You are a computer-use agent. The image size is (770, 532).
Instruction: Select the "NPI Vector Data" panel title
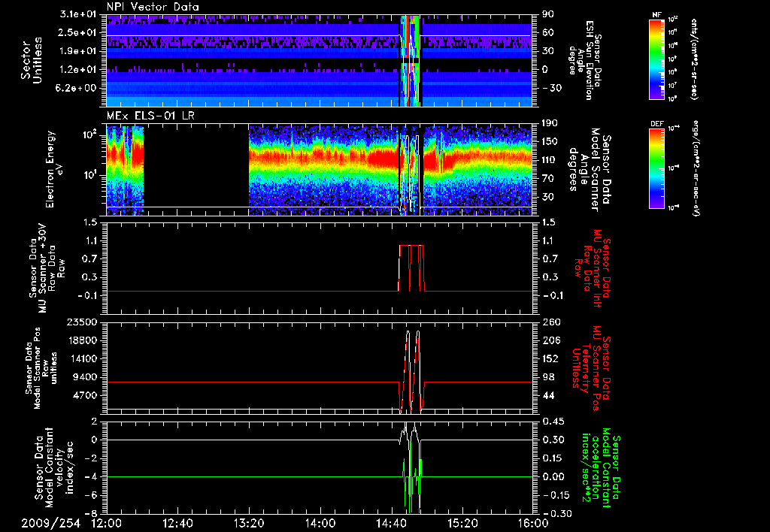coord(153,7)
